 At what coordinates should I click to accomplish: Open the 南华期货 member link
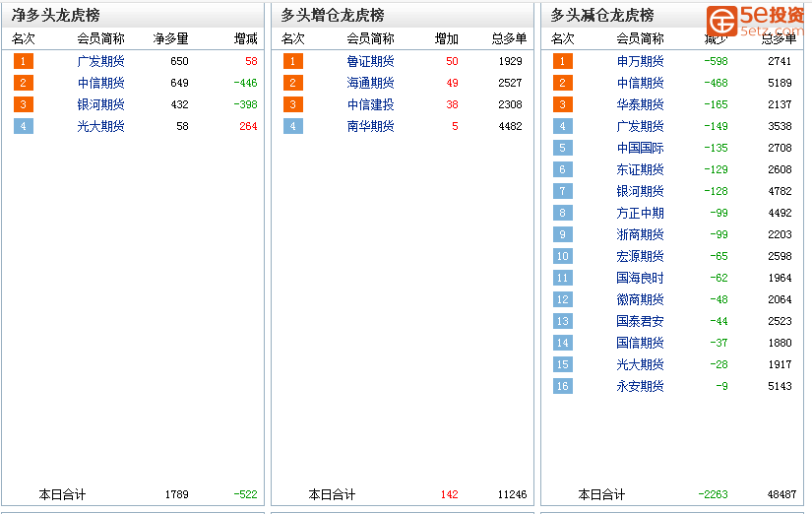[x=371, y=126]
